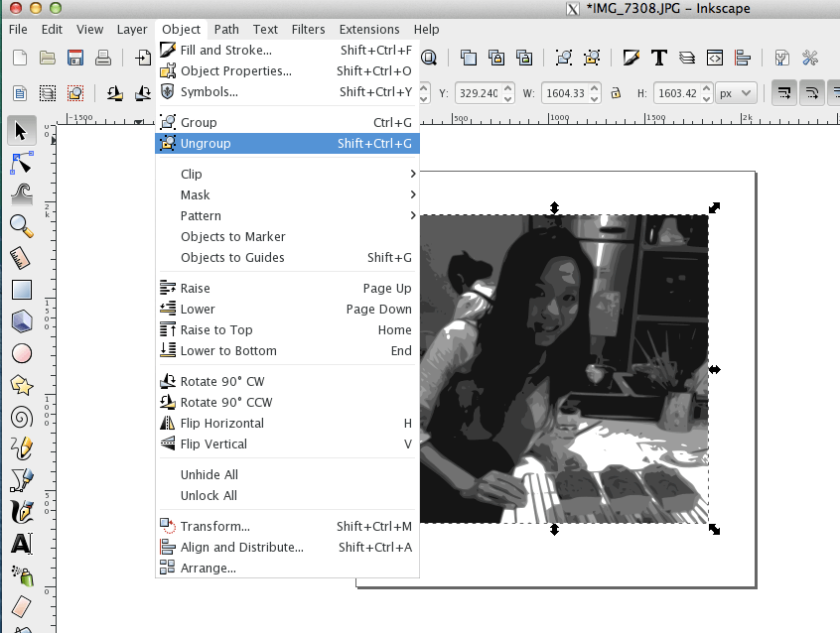The width and height of the screenshot is (840, 633).
Task: Open Layers dialog toolbar icon
Action: click(x=687, y=58)
